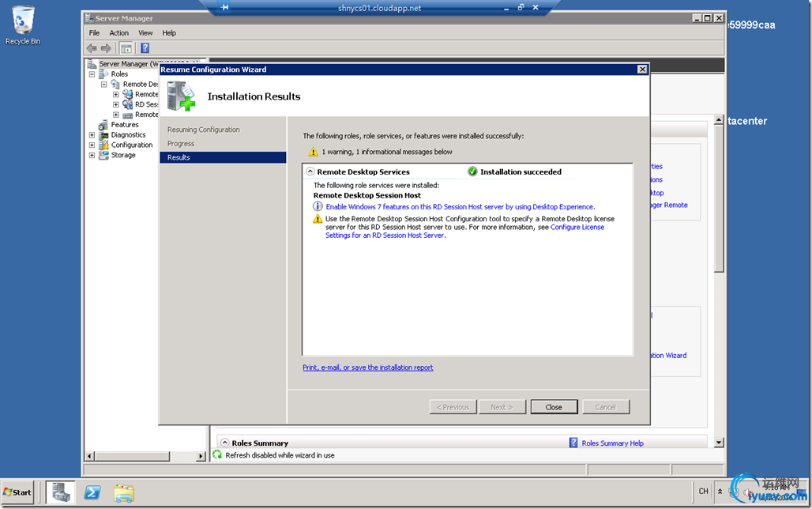Screen dimensions: 812x509
Task: Expand the RD Ses tree node
Action: point(116,104)
